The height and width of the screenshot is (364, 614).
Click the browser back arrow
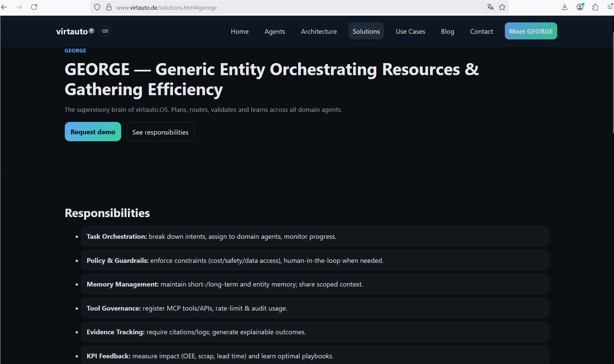point(4,7)
